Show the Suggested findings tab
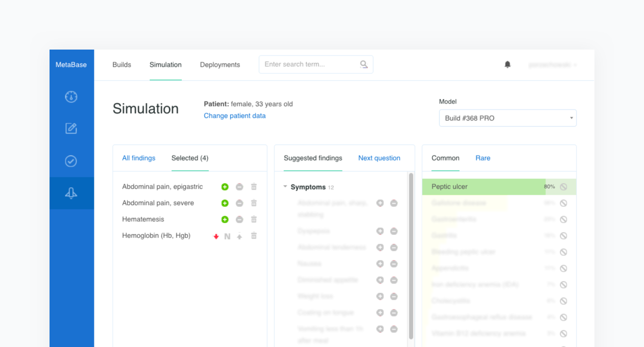 point(313,158)
